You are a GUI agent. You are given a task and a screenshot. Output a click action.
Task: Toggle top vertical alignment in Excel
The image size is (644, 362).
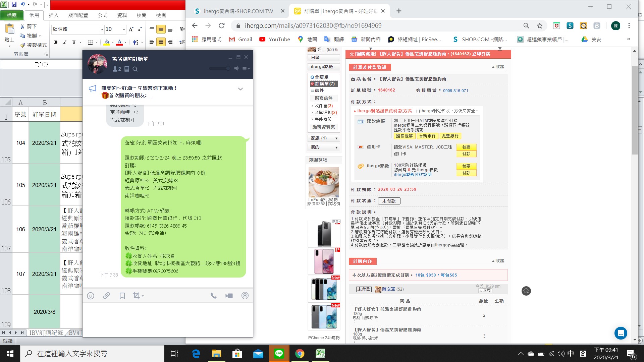pos(152,29)
